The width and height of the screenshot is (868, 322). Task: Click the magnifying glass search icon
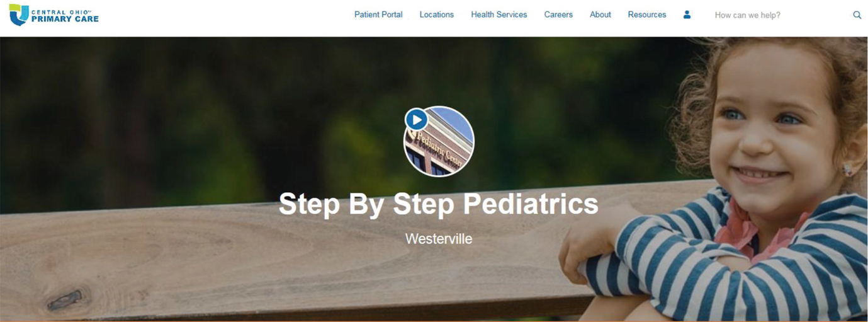tap(857, 14)
